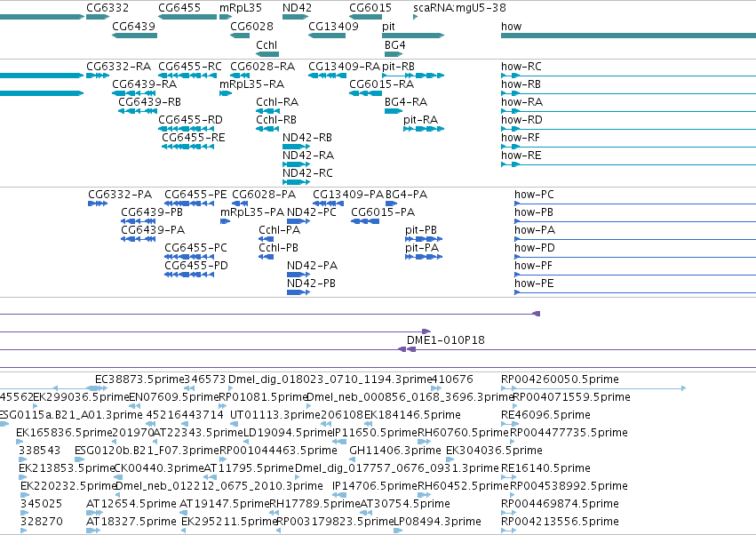Viewport: 756px width, 535px height.
Task: Click EST RE46096.5prime
Action: [x=545, y=415]
